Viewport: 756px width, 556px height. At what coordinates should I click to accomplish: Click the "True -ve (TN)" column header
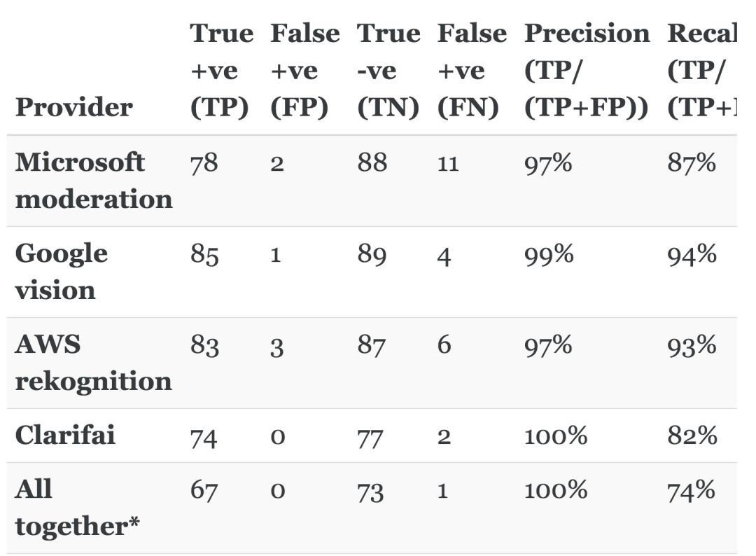[x=388, y=71]
